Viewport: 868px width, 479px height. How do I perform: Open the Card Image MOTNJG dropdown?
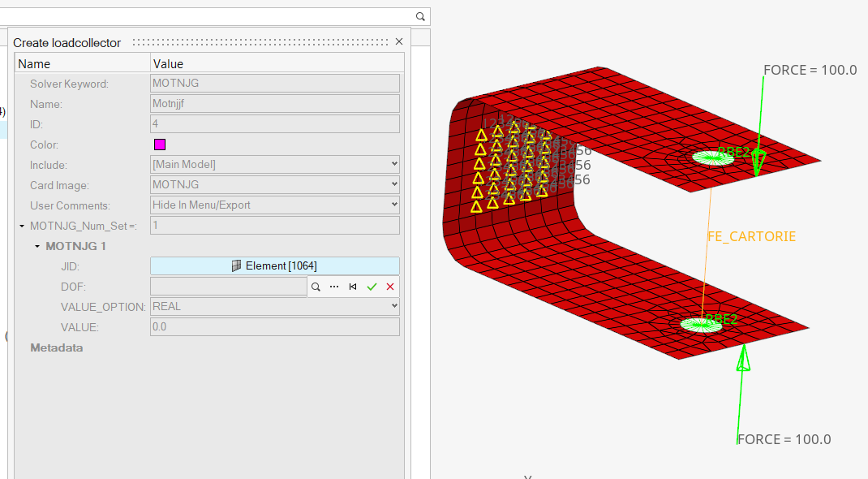coord(274,184)
